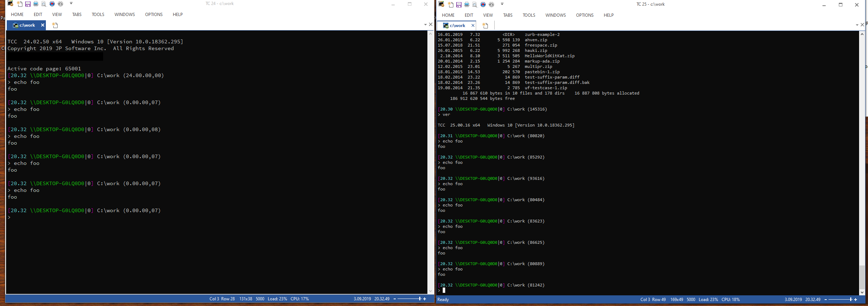Click the Save icon in TC 24 toolbar
Viewport: 868px width, 306px height.
tap(28, 4)
